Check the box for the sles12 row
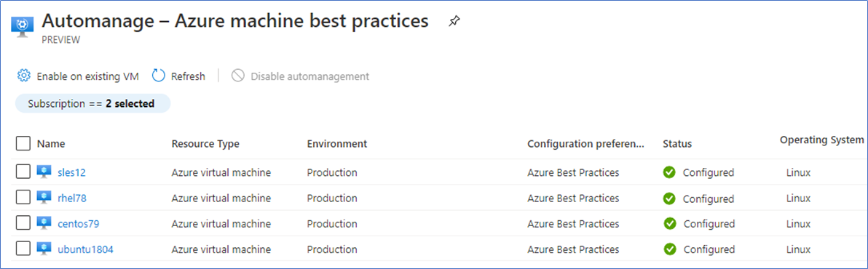 point(23,172)
